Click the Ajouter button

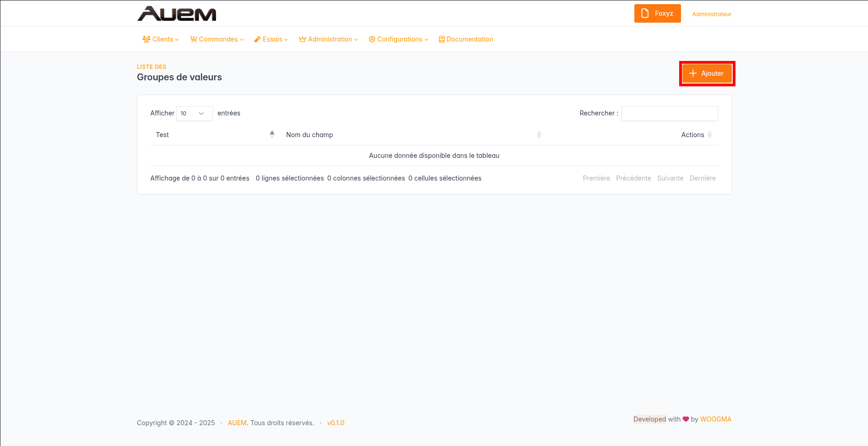click(x=707, y=73)
